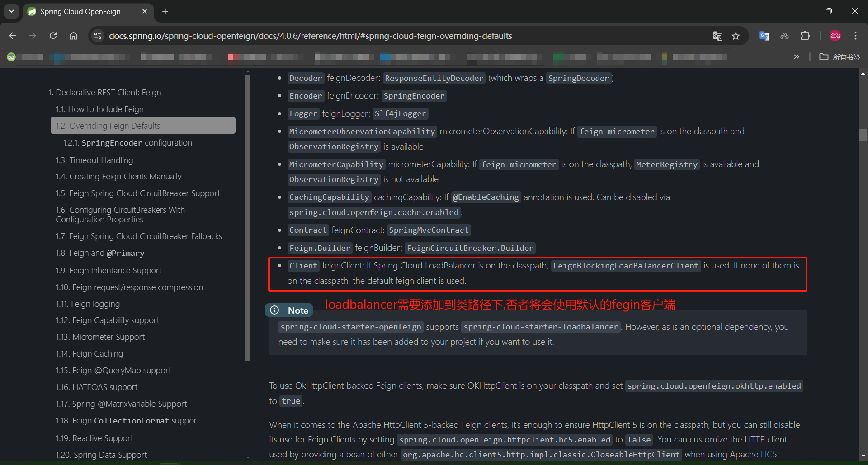Open 1.9. Feign Inheritance Support
The width and height of the screenshot is (868, 465).
108,270
